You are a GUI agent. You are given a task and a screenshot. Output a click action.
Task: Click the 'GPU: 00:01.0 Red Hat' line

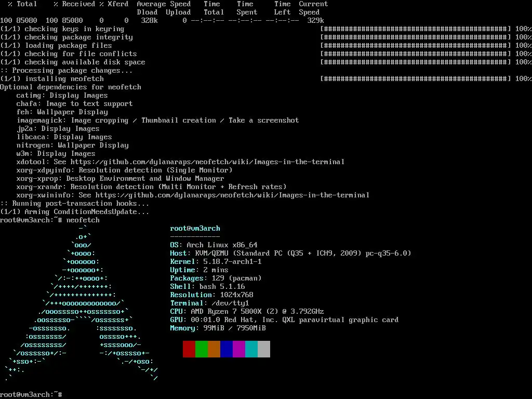[x=284, y=320]
